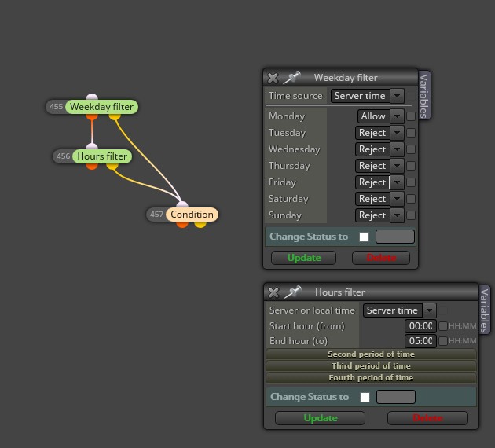Open Variables tab on Weekday filter panel
The width and height of the screenshot is (495, 448).
pos(424,95)
